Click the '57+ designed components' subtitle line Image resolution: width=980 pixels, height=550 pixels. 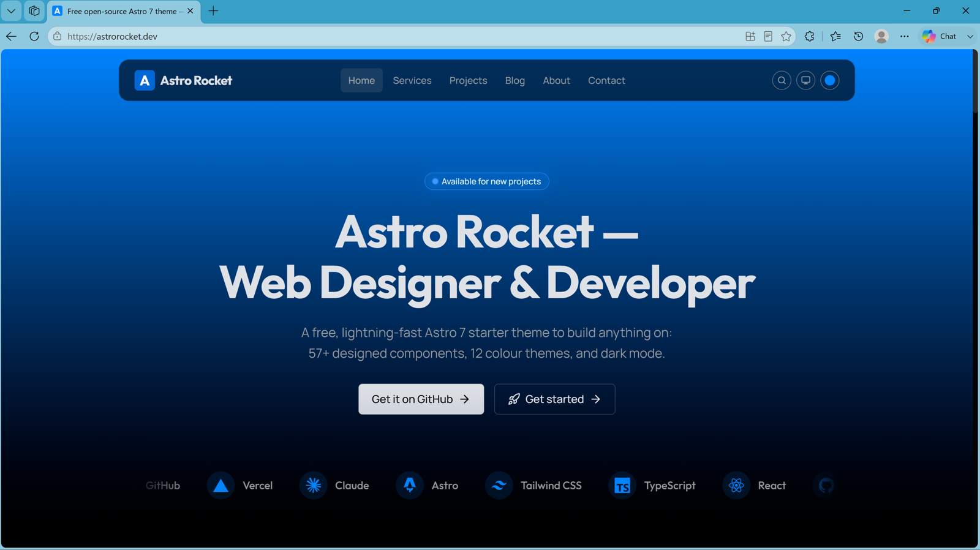coord(486,353)
